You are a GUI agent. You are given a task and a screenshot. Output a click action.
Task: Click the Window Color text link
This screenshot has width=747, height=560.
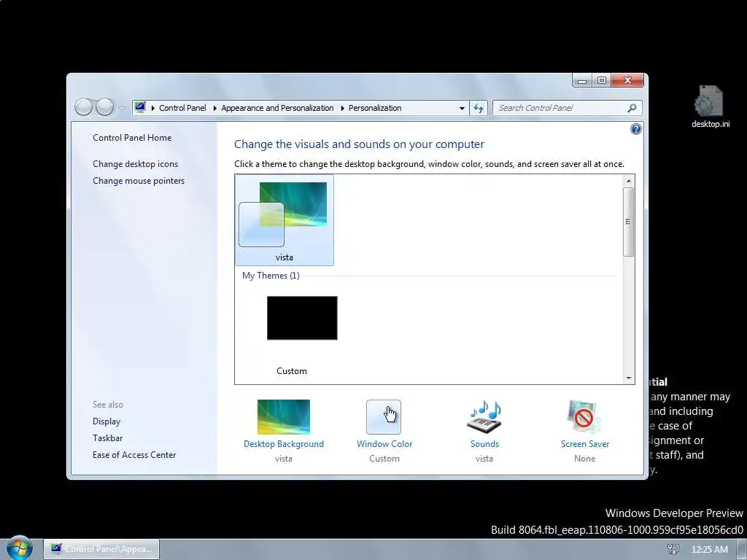384,444
